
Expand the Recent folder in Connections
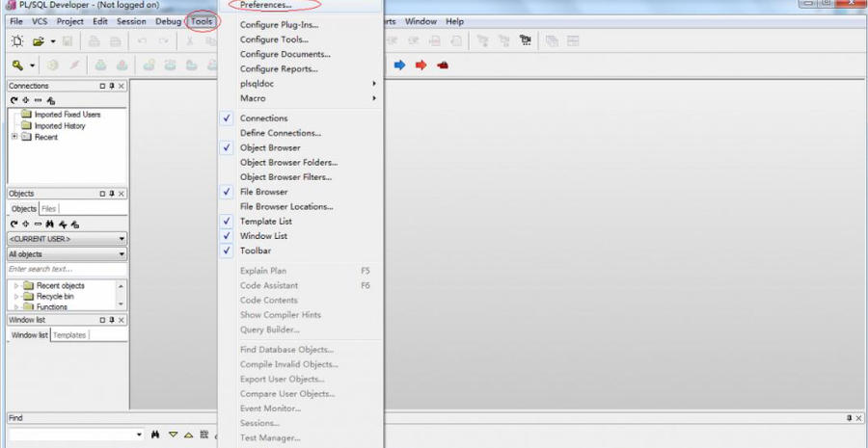(14, 137)
